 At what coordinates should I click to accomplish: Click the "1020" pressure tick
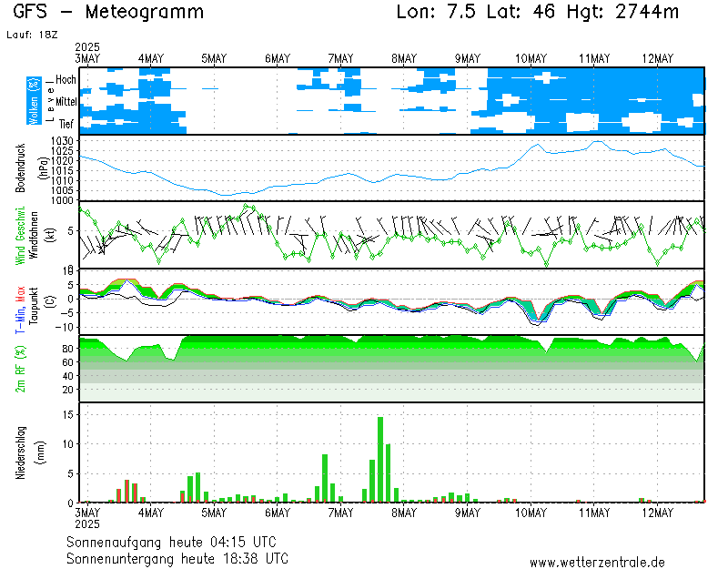(62, 161)
